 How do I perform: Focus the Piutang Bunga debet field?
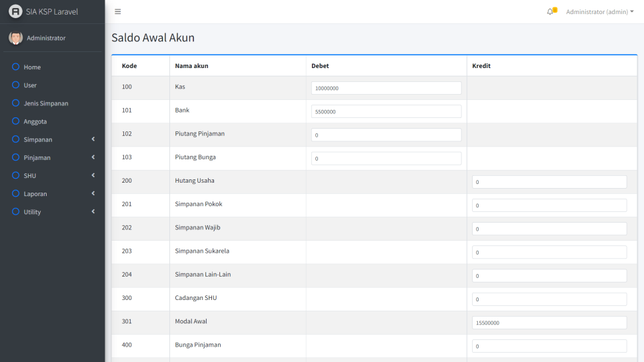[386, 158]
